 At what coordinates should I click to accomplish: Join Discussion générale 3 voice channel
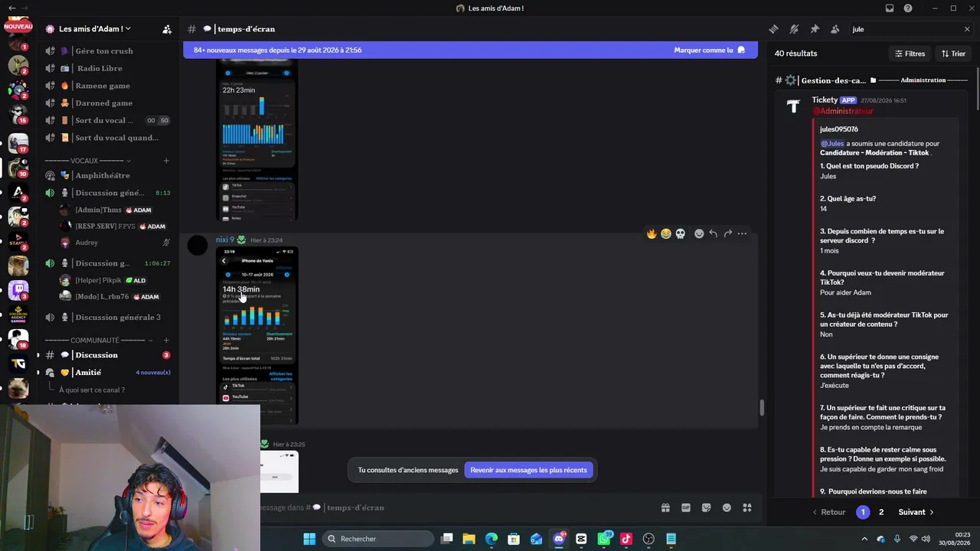(x=107, y=318)
